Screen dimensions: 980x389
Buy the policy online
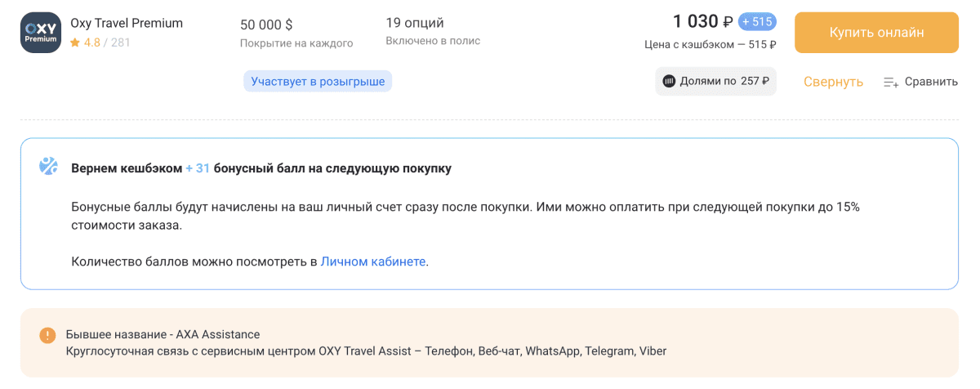pos(876,33)
